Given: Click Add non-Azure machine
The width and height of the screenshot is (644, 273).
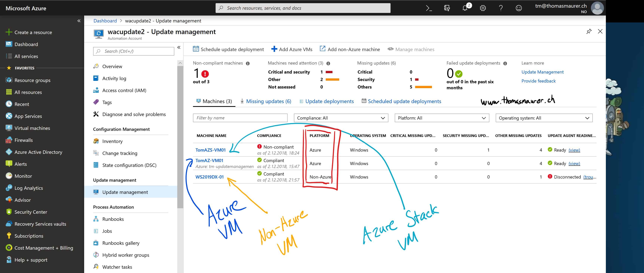Looking at the screenshot, I should point(350,49).
